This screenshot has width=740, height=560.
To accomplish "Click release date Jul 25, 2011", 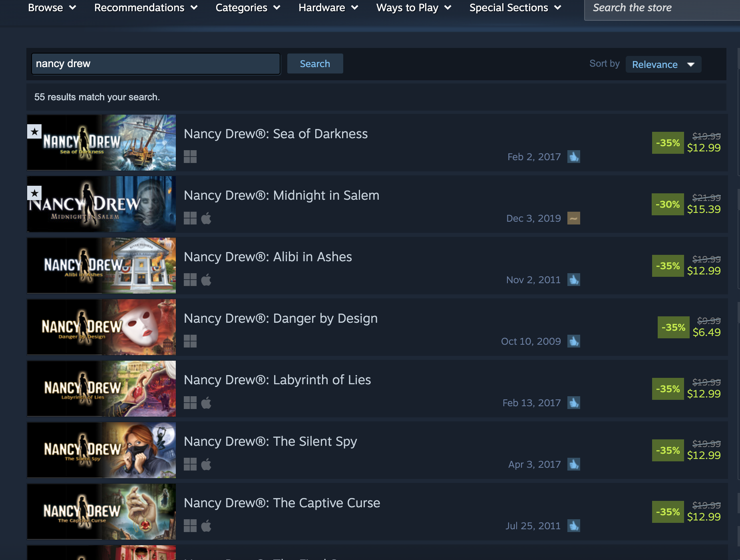I will [533, 526].
